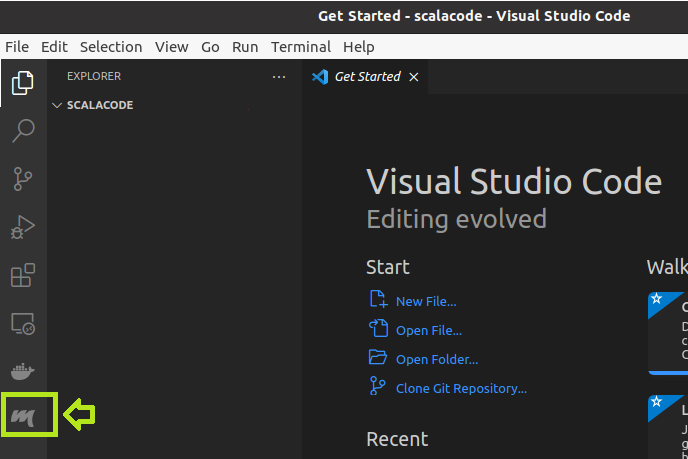Viewport: 688px width, 459px height.
Task: Click the New File... link
Action: 425,301
